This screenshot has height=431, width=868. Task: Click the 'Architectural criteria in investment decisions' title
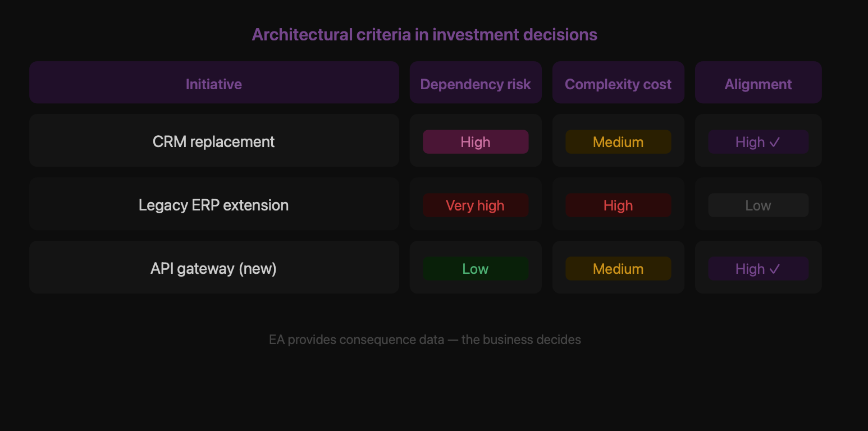424,35
